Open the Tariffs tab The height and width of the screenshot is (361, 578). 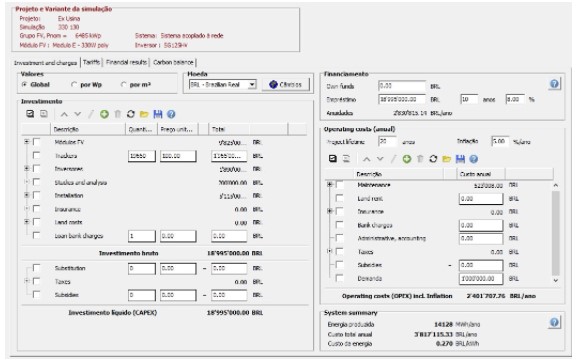(91, 62)
